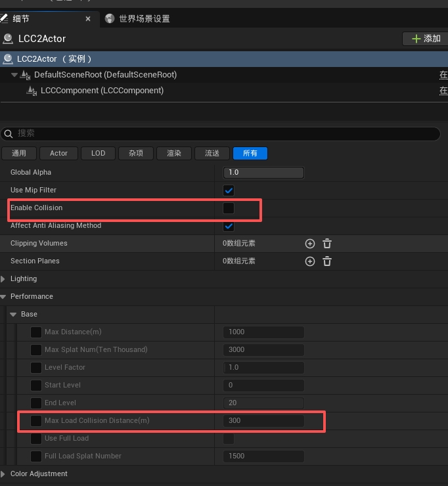Click the pencil icon on 细节 tab

tap(4, 18)
